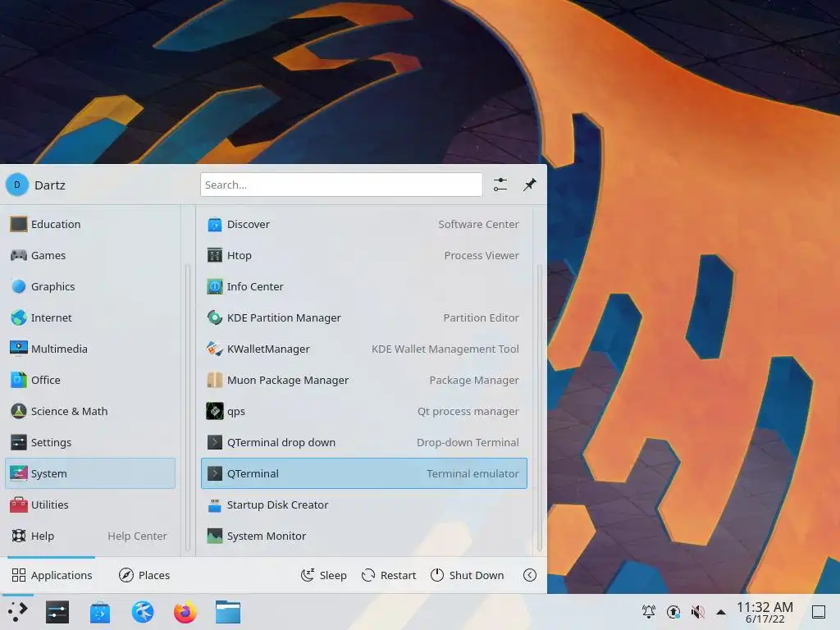Launch Firefox from the taskbar

[185, 612]
